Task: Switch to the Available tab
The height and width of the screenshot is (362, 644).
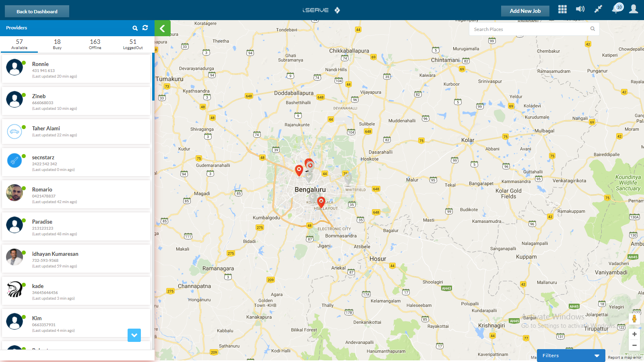Action: [19, 44]
